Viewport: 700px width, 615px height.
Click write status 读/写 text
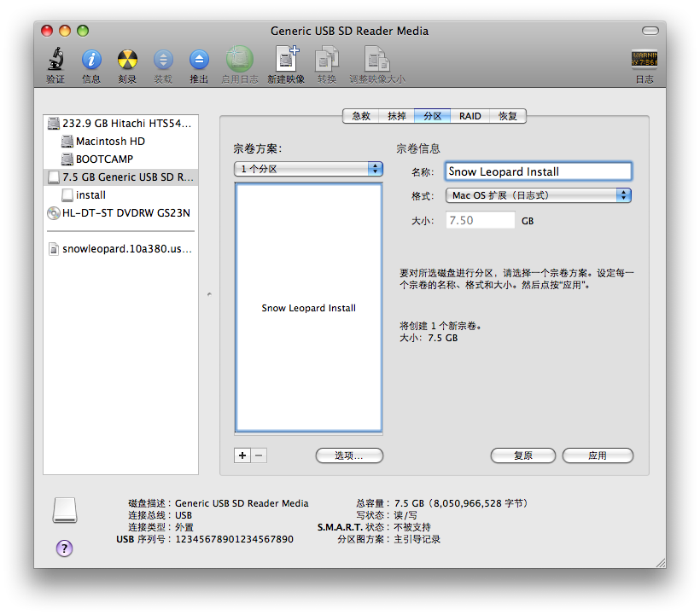pos(405,515)
